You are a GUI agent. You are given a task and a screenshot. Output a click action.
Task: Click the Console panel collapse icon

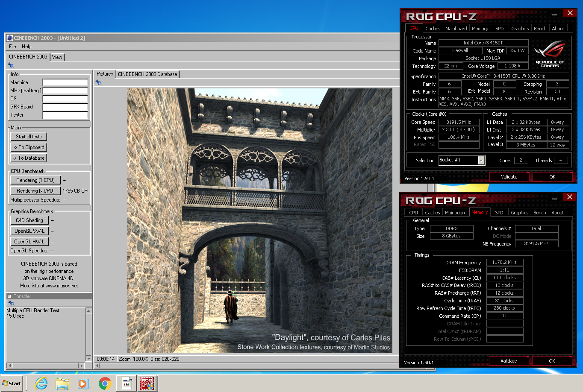[x=10, y=296]
